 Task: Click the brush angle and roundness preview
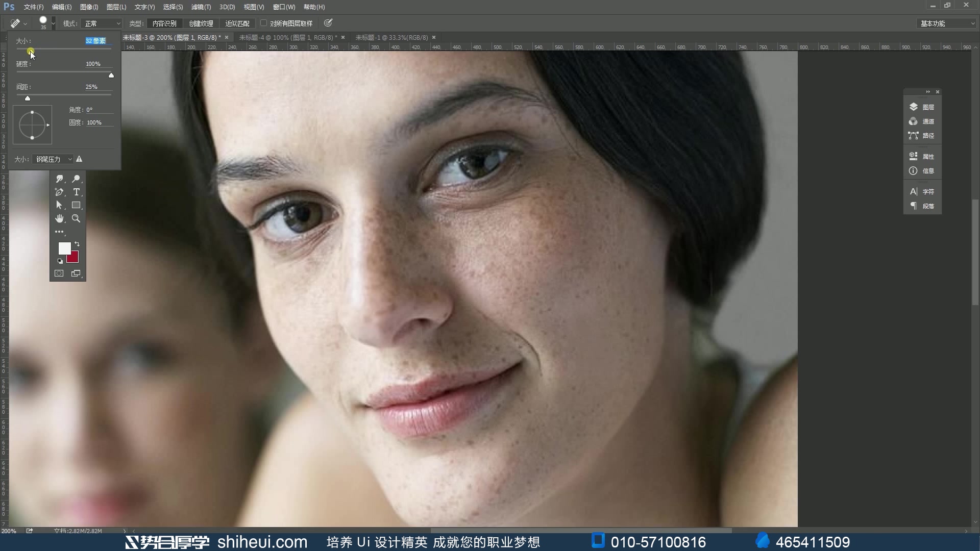click(x=32, y=125)
